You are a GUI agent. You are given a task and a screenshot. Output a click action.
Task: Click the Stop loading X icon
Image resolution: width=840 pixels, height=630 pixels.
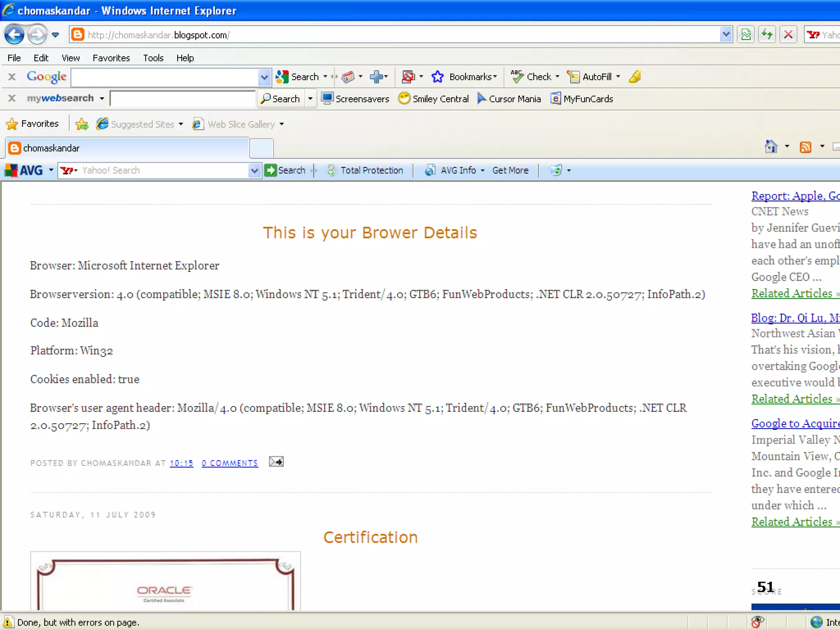[788, 34]
